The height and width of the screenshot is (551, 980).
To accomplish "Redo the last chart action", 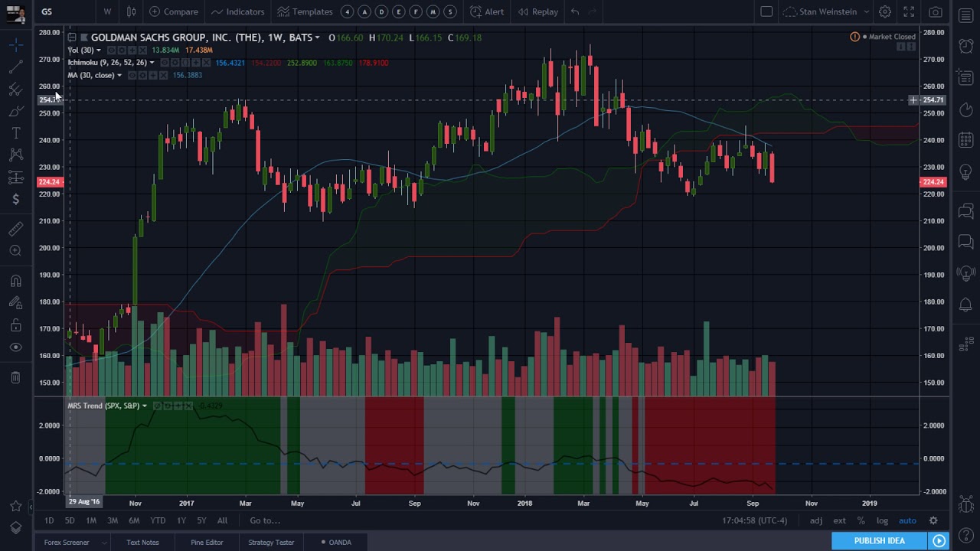I will point(593,11).
